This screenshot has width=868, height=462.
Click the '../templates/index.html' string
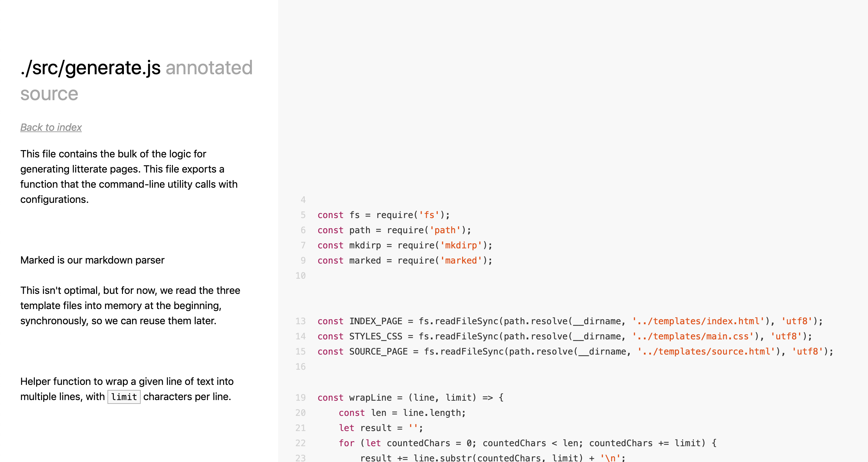[x=698, y=321]
